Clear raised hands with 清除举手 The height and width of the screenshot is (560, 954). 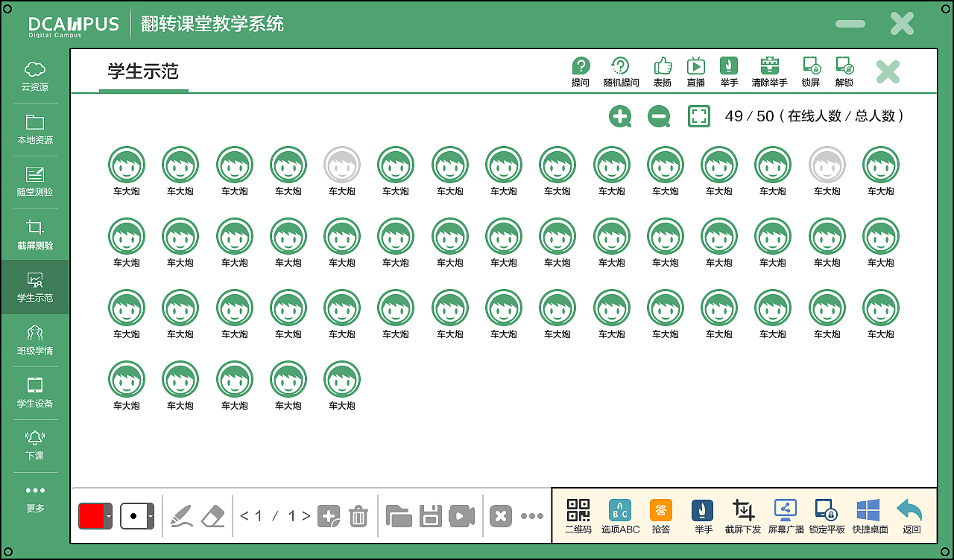tap(770, 72)
